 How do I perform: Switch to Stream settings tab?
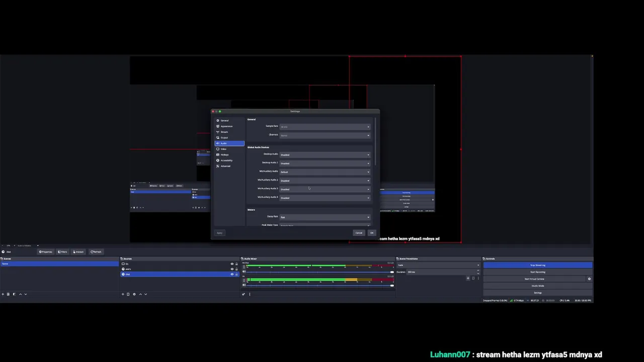tap(229, 132)
